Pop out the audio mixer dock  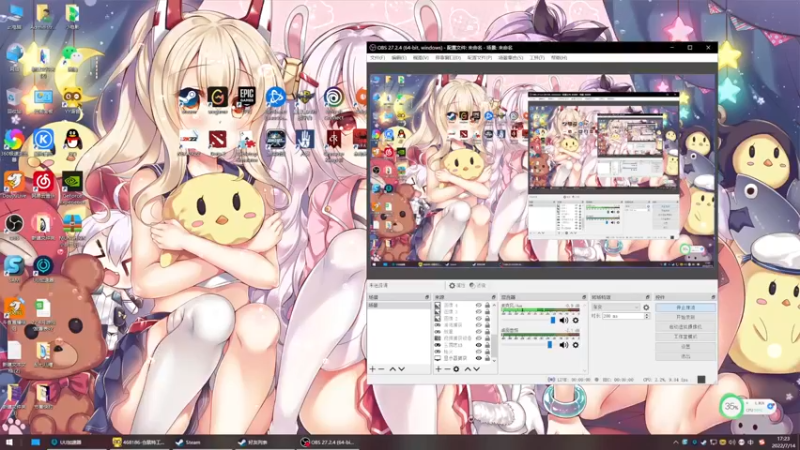(584, 297)
